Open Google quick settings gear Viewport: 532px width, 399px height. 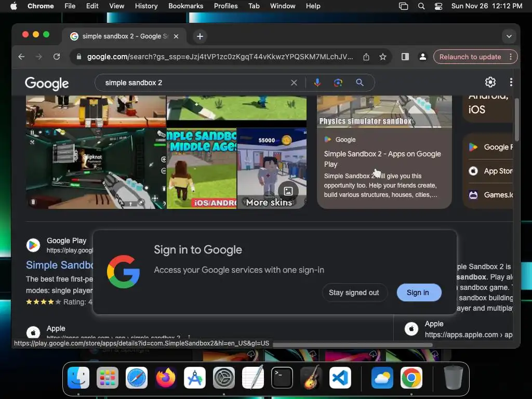pos(490,82)
